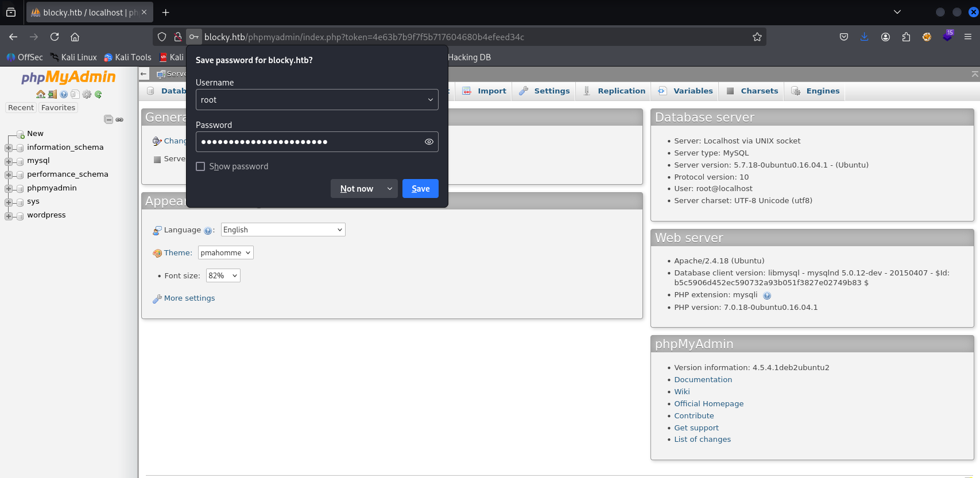Open the Variables tab
The height and width of the screenshot is (478, 980).
pyautogui.click(x=685, y=91)
